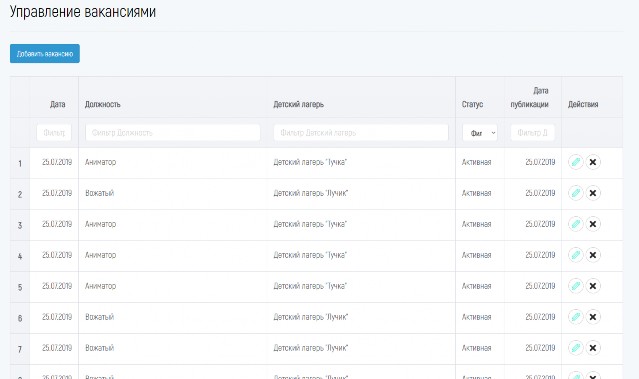Click Активная status in row 3
The height and width of the screenshot is (379, 639).
coord(476,224)
